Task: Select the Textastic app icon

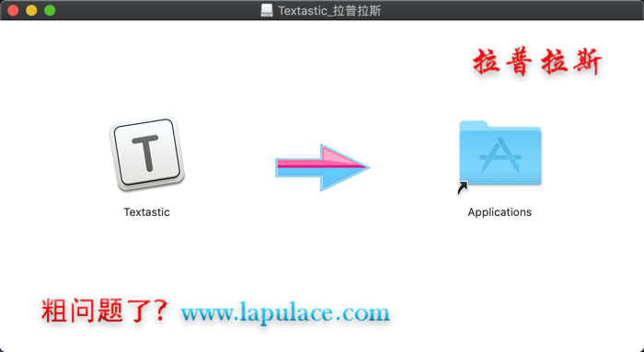Action: (146, 153)
